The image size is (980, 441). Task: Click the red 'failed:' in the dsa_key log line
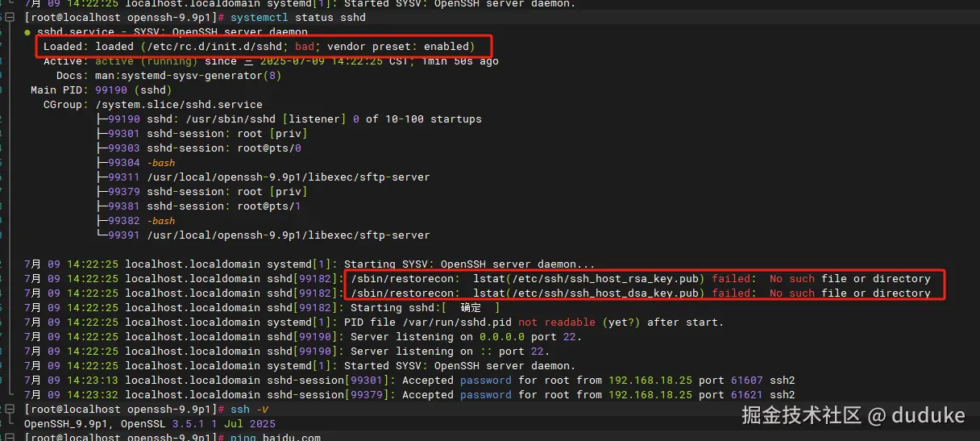click(734, 293)
